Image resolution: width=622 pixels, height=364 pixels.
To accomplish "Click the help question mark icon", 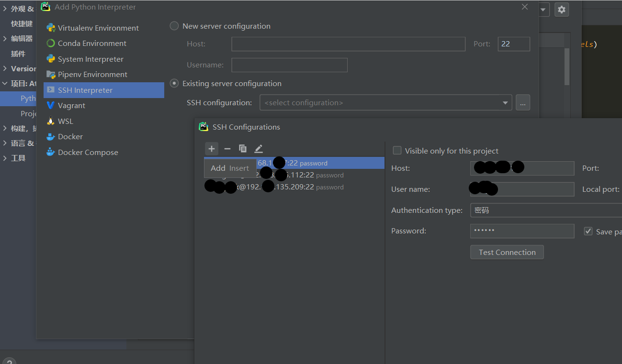I will [x=9, y=362].
